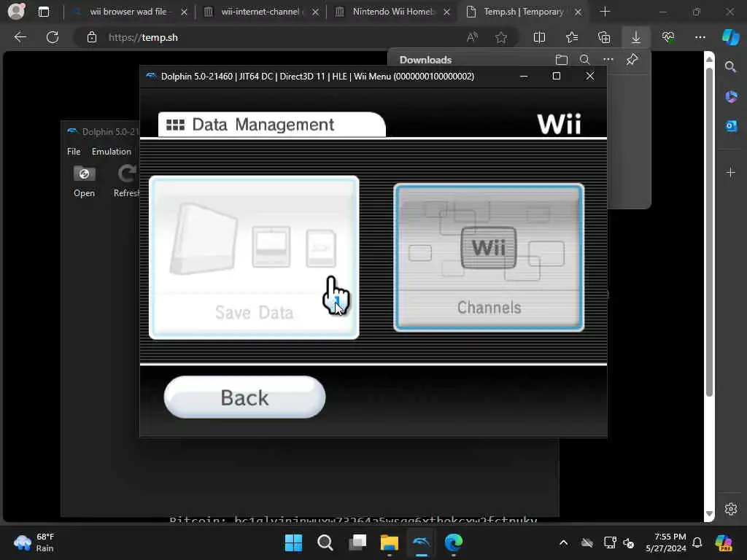Image resolution: width=747 pixels, height=560 pixels.
Task: Open the Favorites list
Action: pyautogui.click(x=572, y=37)
